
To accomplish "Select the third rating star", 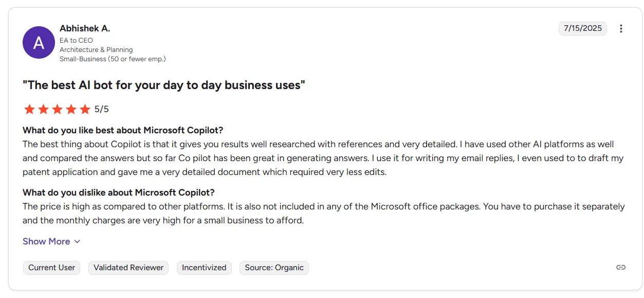I will (57, 109).
